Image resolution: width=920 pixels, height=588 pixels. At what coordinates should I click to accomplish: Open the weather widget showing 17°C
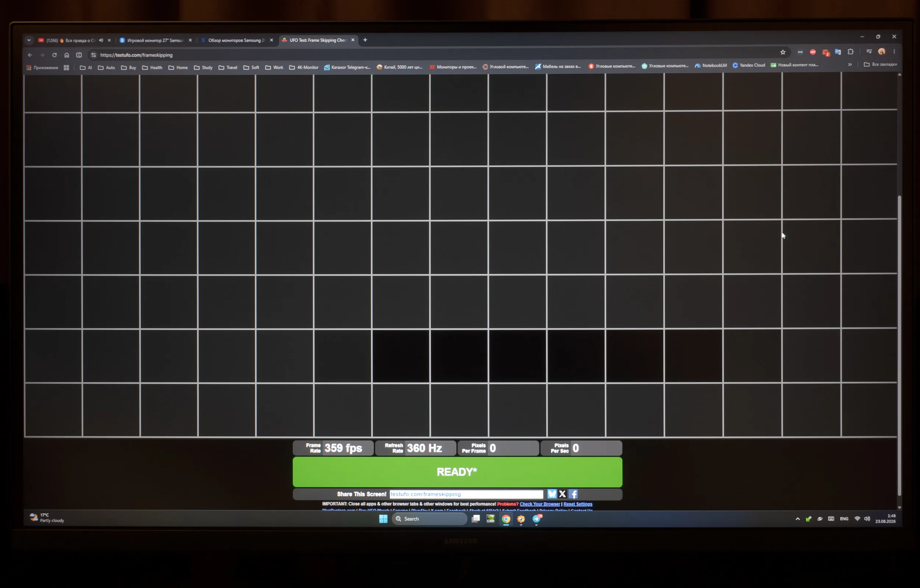click(x=47, y=518)
